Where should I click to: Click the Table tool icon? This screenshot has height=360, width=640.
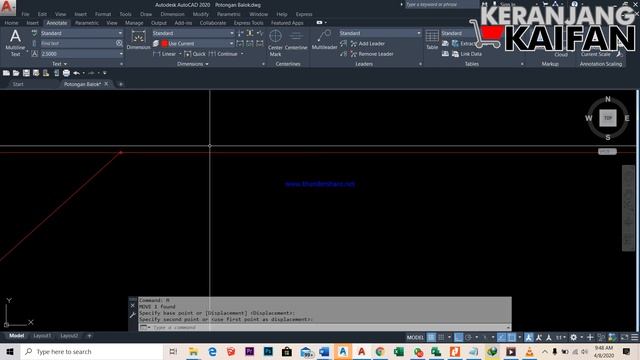[432, 40]
